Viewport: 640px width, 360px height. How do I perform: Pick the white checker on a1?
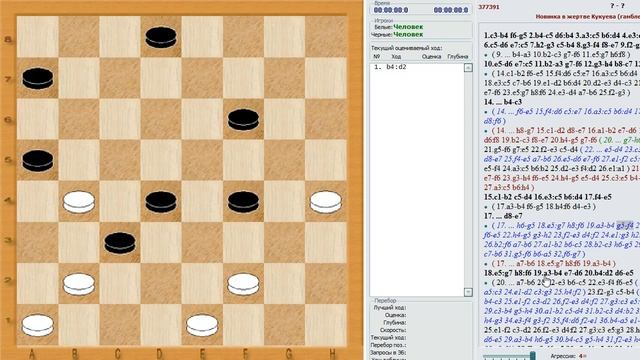[x=38, y=325]
